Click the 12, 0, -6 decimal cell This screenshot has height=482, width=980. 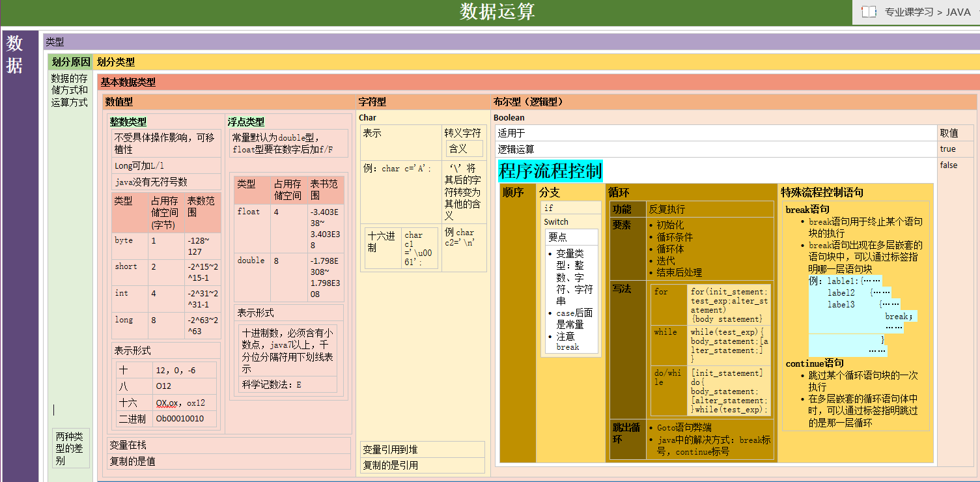coord(184,371)
